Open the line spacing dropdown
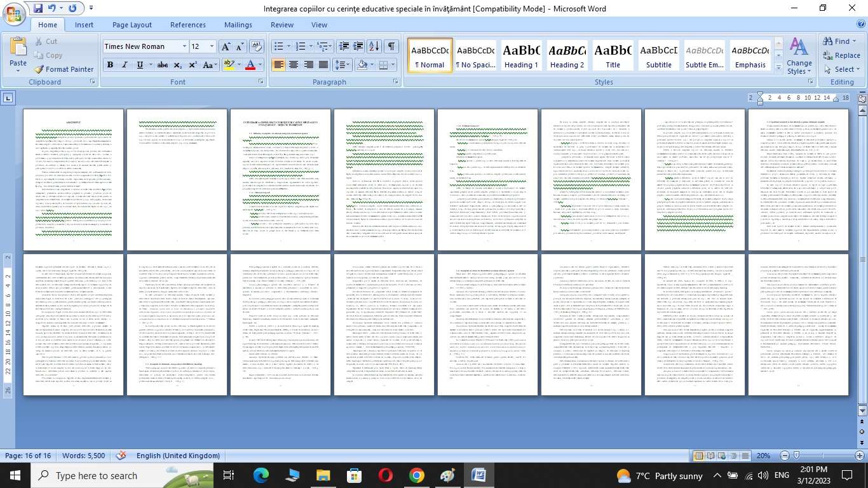868x488 pixels. point(342,65)
